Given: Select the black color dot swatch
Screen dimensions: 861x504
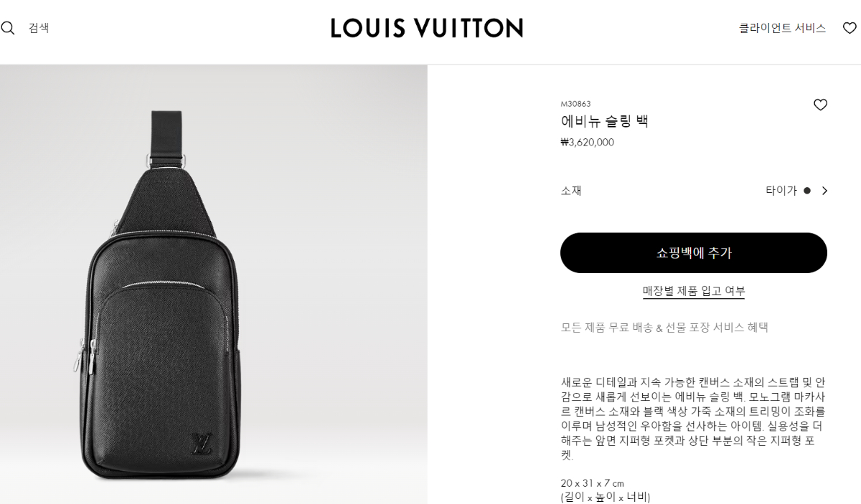Looking at the screenshot, I should coord(807,191).
